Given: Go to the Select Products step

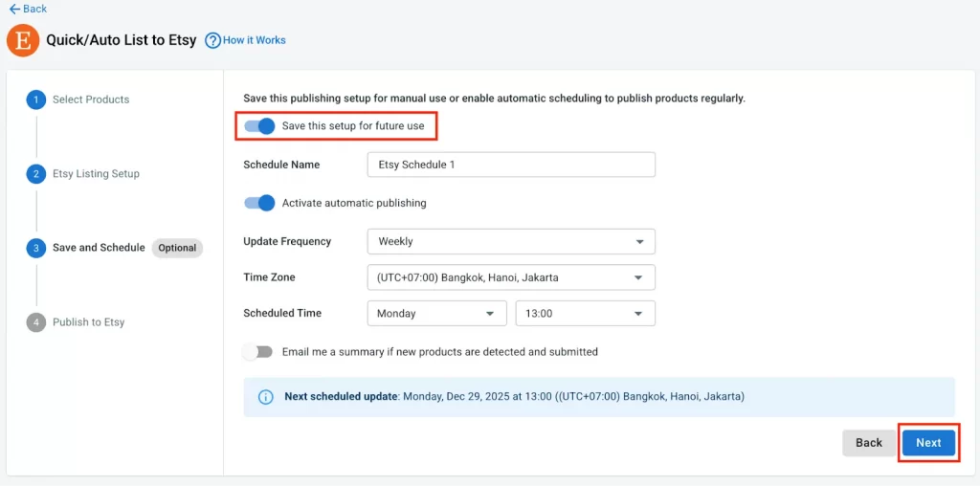Looking at the screenshot, I should click(91, 99).
